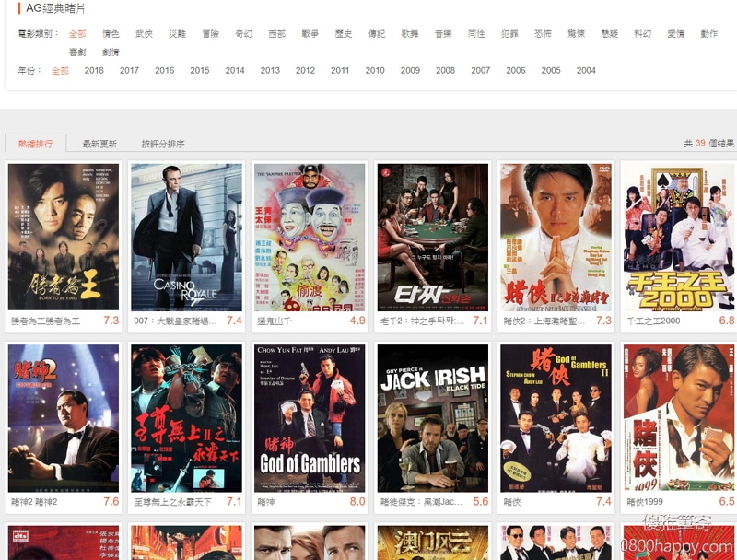The width and height of the screenshot is (737, 560).
Task: Open the 勝者為王 movie poster
Action: (64, 238)
